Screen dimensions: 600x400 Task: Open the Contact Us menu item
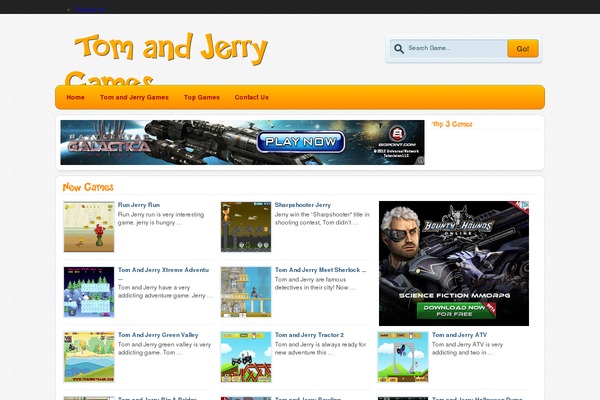(251, 97)
